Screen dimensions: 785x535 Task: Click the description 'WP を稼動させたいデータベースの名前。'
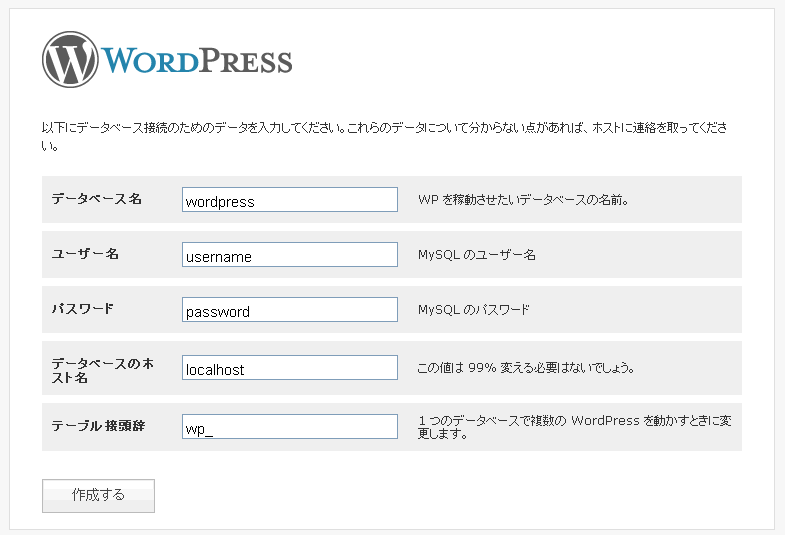523,200
